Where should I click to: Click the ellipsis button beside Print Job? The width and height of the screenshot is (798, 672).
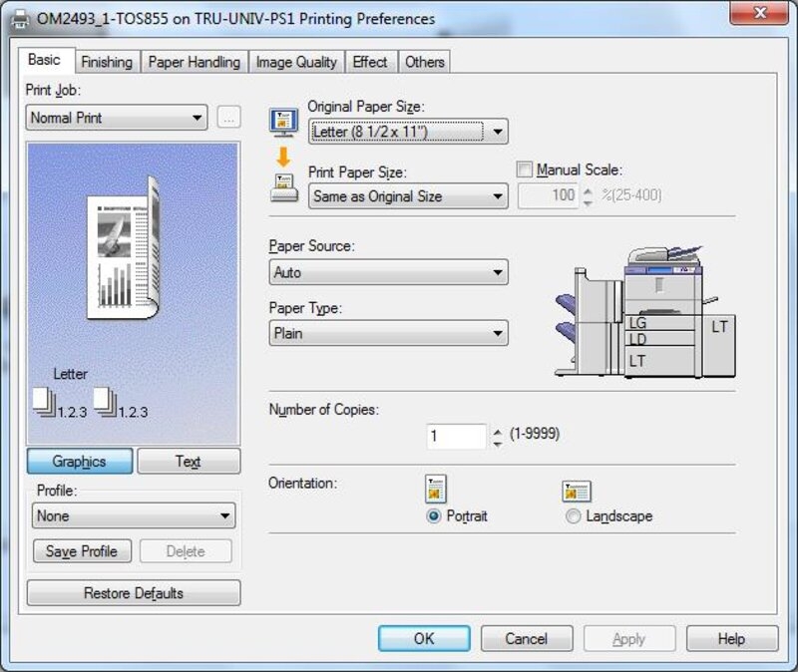(229, 118)
